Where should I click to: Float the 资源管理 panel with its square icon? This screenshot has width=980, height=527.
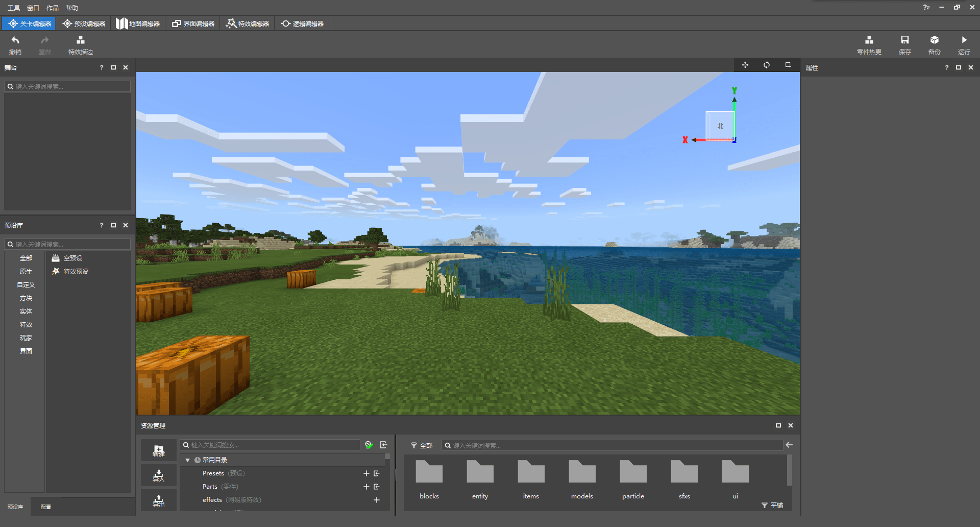point(778,425)
